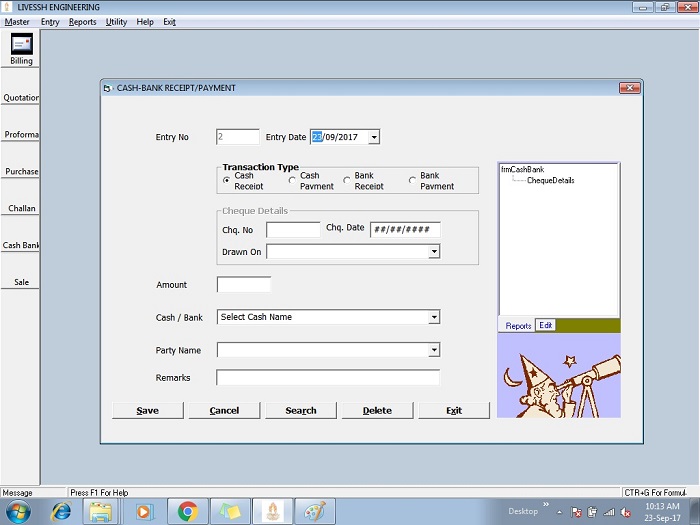Open the Help menu
The width and height of the screenshot is (700, 525).
click(x=145, y=22)
